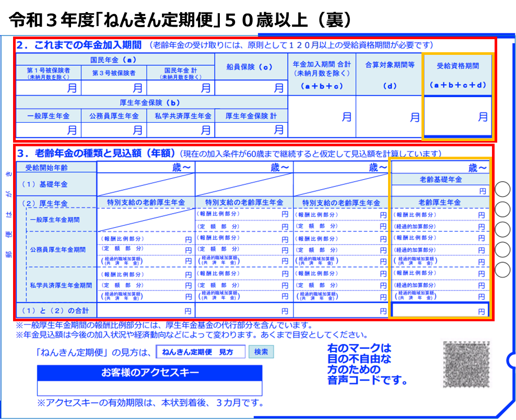
Task: Click the 検索 button
Action: [261, 352]
